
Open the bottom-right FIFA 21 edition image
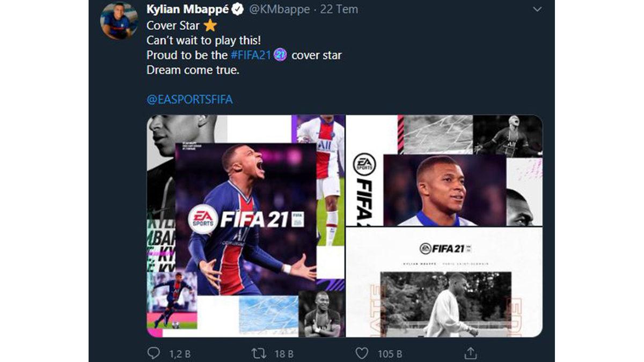tap(444, 283)
